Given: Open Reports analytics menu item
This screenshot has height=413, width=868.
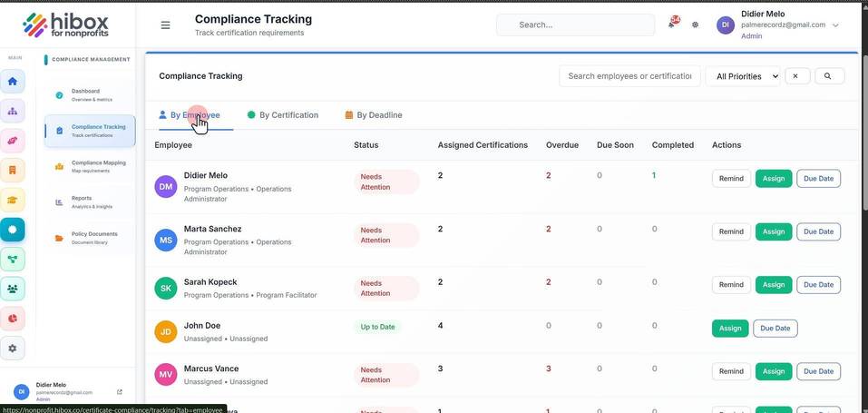Looking at the screenshot, I should point(90,202).
